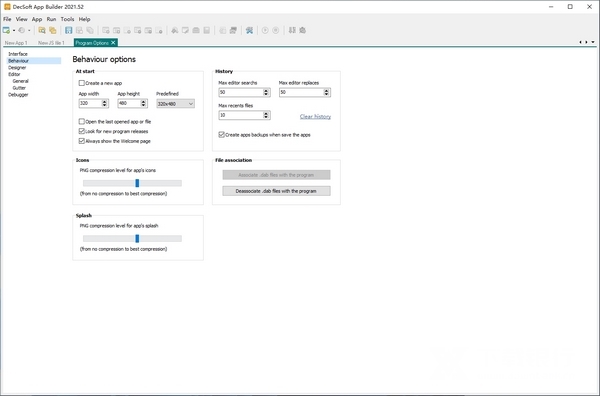Open the View menu
Screen dimensions: 600x396
[x=21, y=19]
